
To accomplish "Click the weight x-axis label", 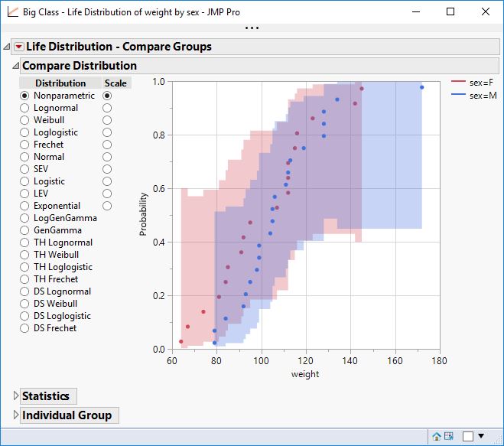I will (x=305, y=374).
